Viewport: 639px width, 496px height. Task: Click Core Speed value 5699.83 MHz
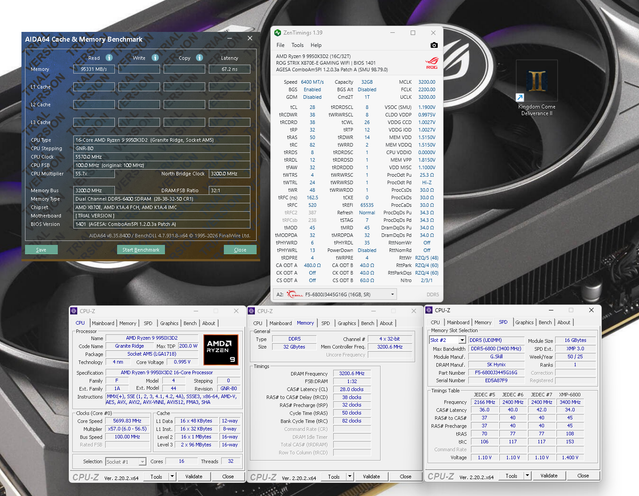pos(127,421)
